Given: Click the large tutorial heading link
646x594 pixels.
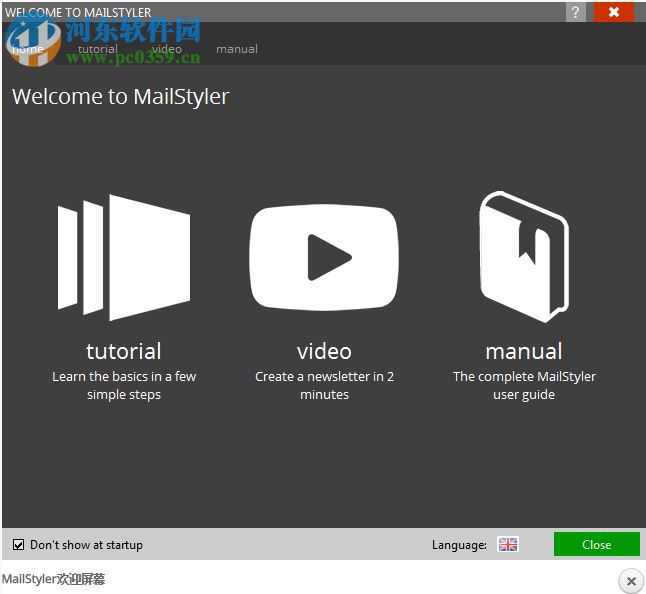Looking at the screenshot, I should (124, 351).
